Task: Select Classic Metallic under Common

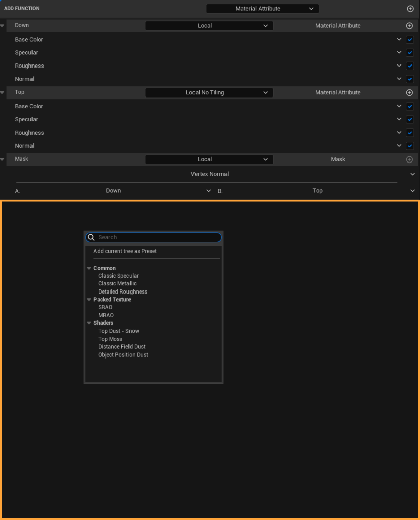Action: (x=117, y=283)
